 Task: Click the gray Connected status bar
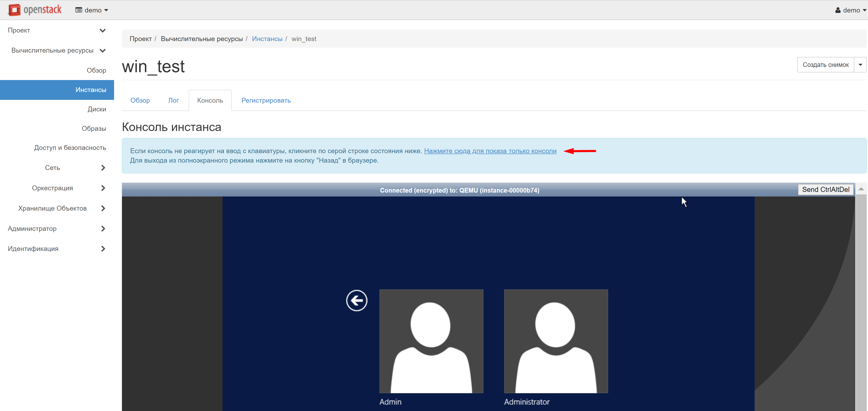tap(459, 190)
